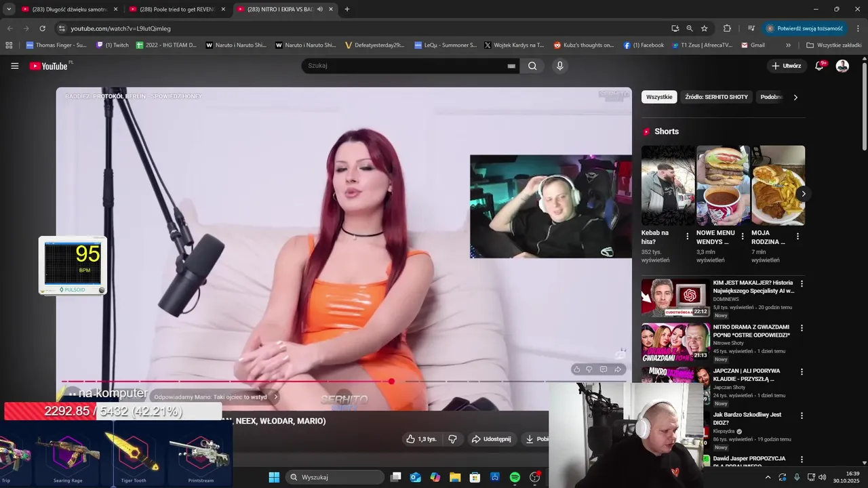Open YouTube notifications bell
Image resolution: width=868 pixels, height=488 pixels.
click(x=819, y=66)
